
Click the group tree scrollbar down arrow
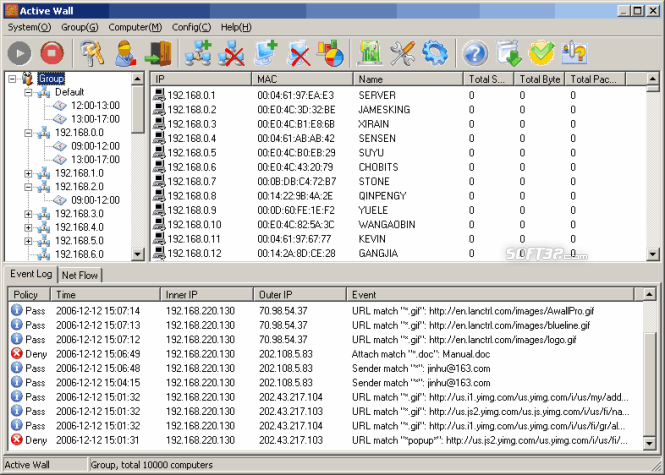pos(137,254)
